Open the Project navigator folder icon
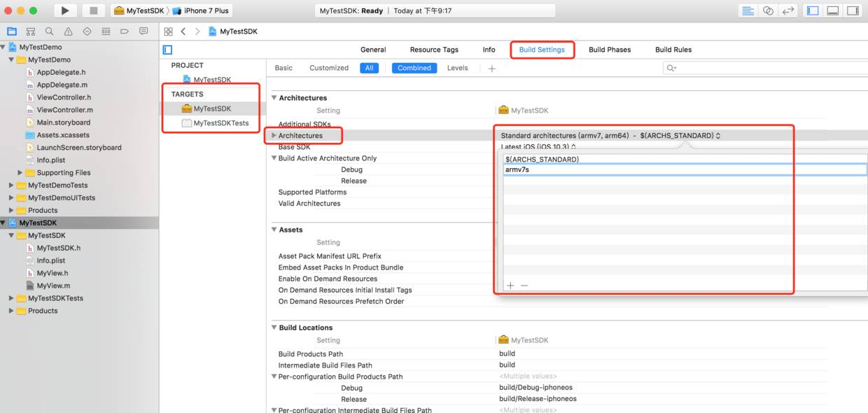 [x=12, y=31]
